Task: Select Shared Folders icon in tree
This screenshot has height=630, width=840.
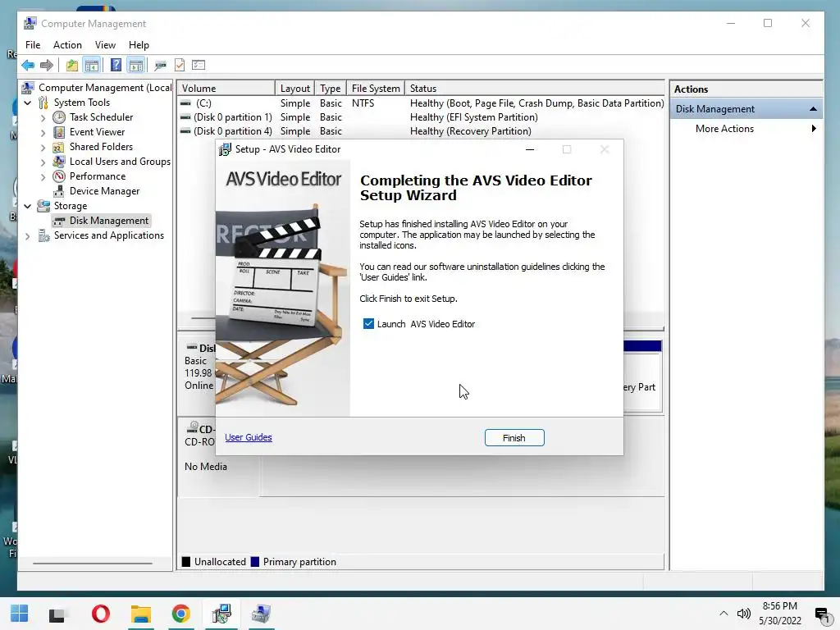Action: pos(59,147)
